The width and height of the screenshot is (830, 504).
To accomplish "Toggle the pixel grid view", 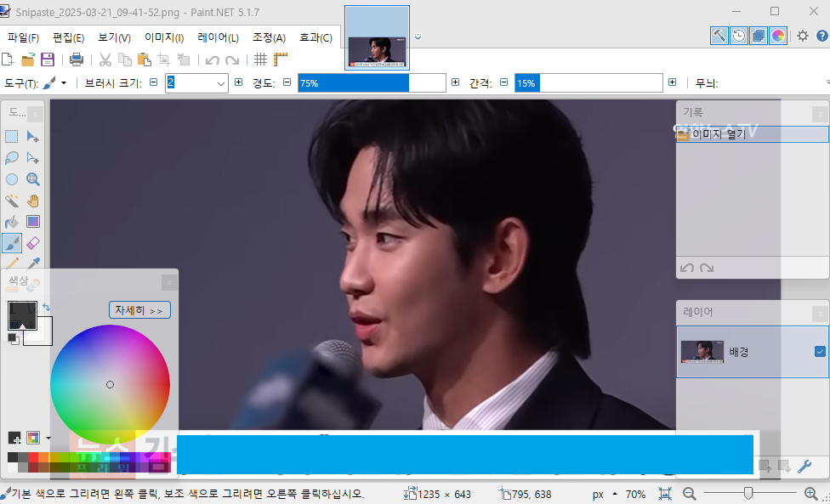I will 260,59.
